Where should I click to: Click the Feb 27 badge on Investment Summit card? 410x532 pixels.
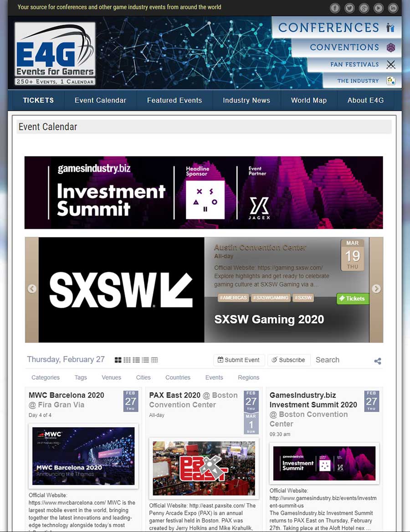pos(371,401)
